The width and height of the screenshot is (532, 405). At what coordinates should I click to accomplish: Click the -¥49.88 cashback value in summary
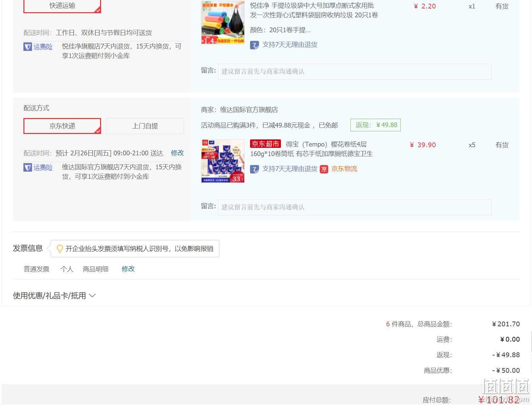506,355
